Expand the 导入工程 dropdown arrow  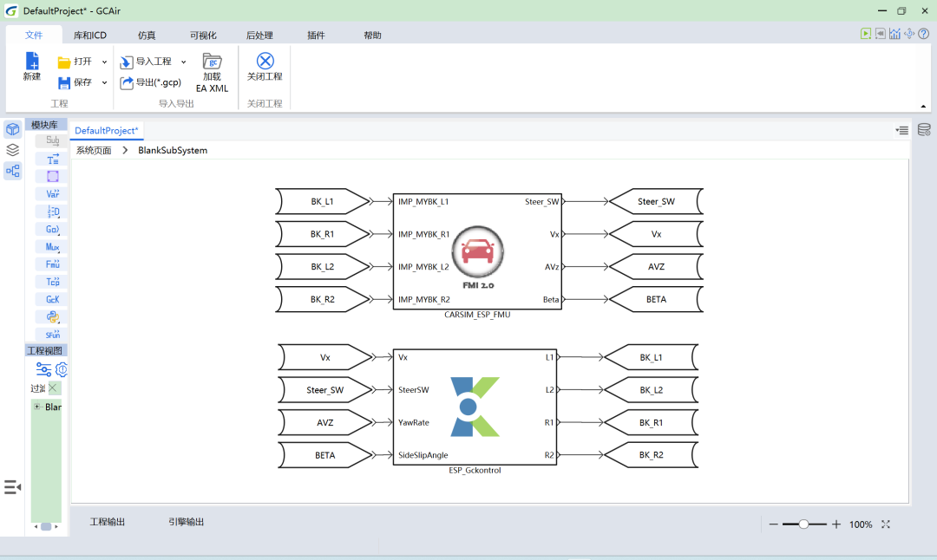(183, 62)
